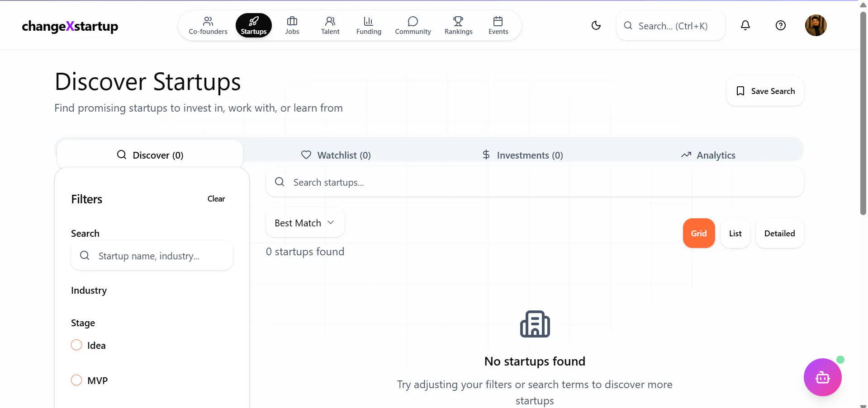Open the Funding chart nav item
The image size is (868, 408).
point(369,26)
